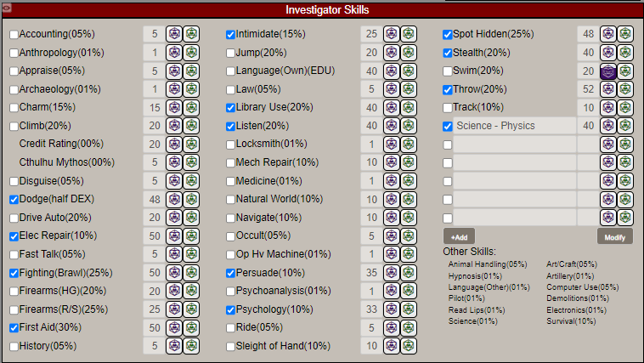
Task: Enable the Occult skill checkbox
Action: (x=230, y=235)
